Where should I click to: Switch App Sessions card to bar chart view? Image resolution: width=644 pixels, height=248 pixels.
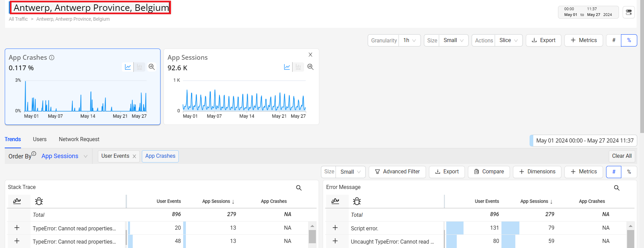(298, 67)
